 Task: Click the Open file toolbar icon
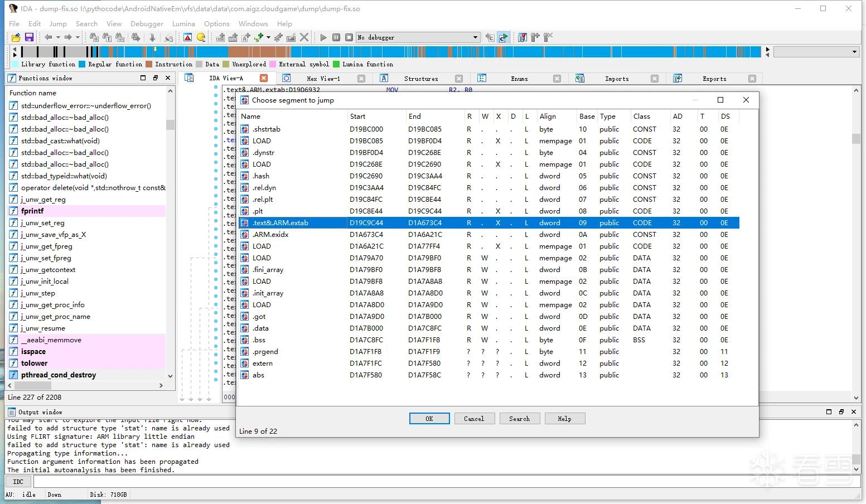point(16,37)
